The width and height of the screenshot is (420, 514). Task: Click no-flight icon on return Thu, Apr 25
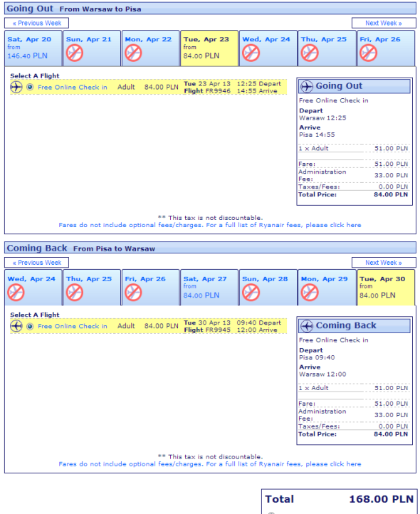click(75, 293)
